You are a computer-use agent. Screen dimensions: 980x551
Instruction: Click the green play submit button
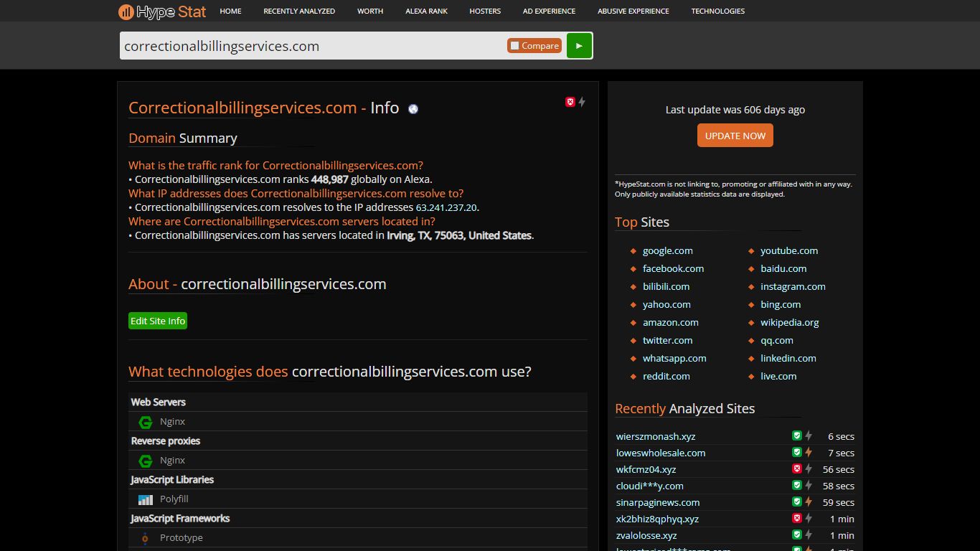(x=579, y=45)
